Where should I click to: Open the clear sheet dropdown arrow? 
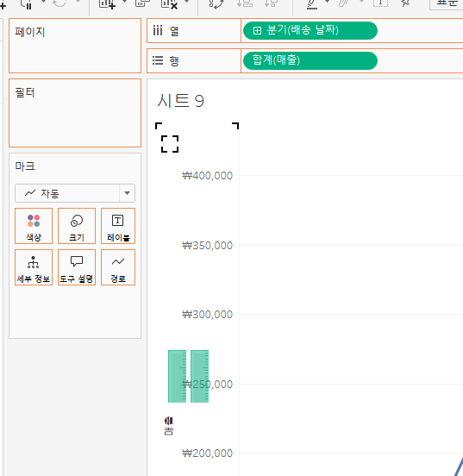187,2
